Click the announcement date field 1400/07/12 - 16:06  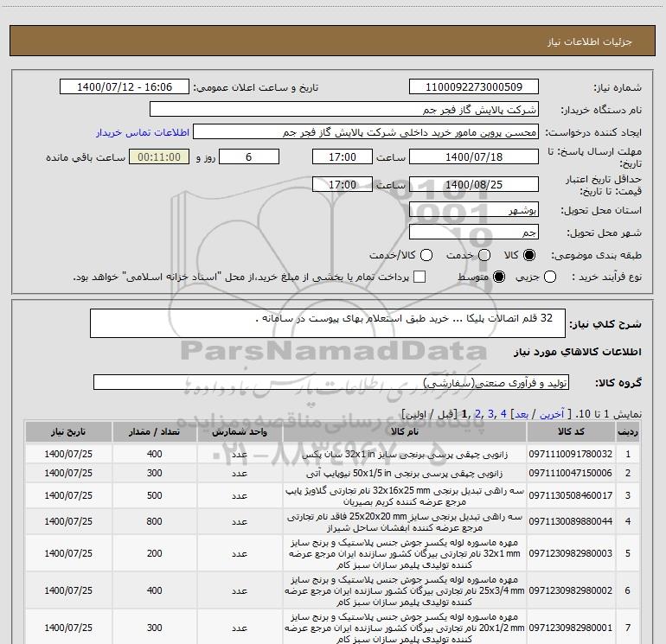coord(125,86)
